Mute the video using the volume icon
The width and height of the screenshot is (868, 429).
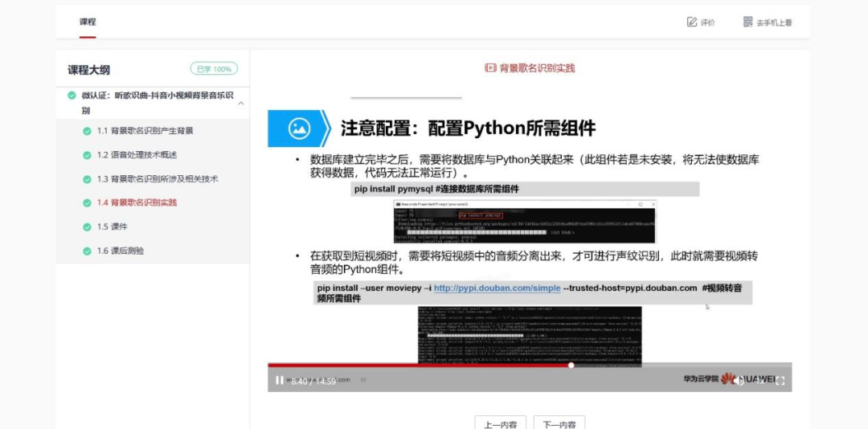coord(739,380)
